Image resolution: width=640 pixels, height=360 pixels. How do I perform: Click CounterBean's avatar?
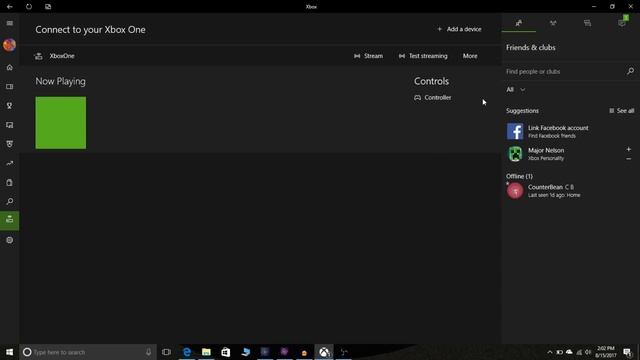click(x=515, y=191)
